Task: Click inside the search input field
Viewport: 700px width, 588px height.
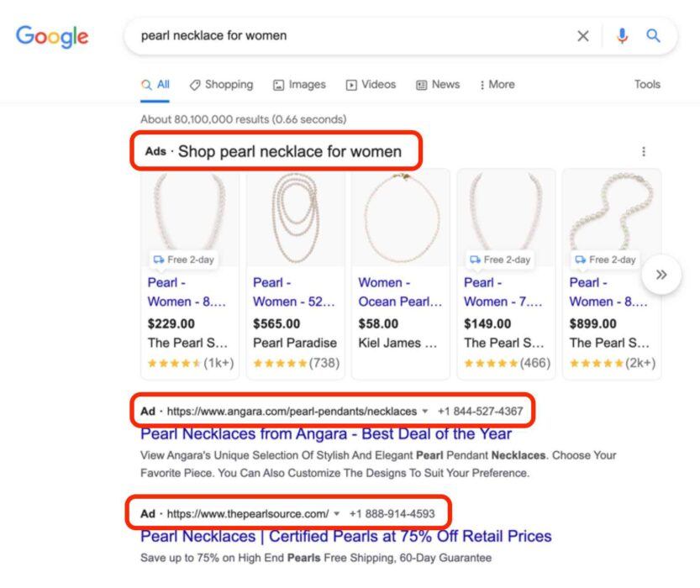Action: tap(336, 36)
